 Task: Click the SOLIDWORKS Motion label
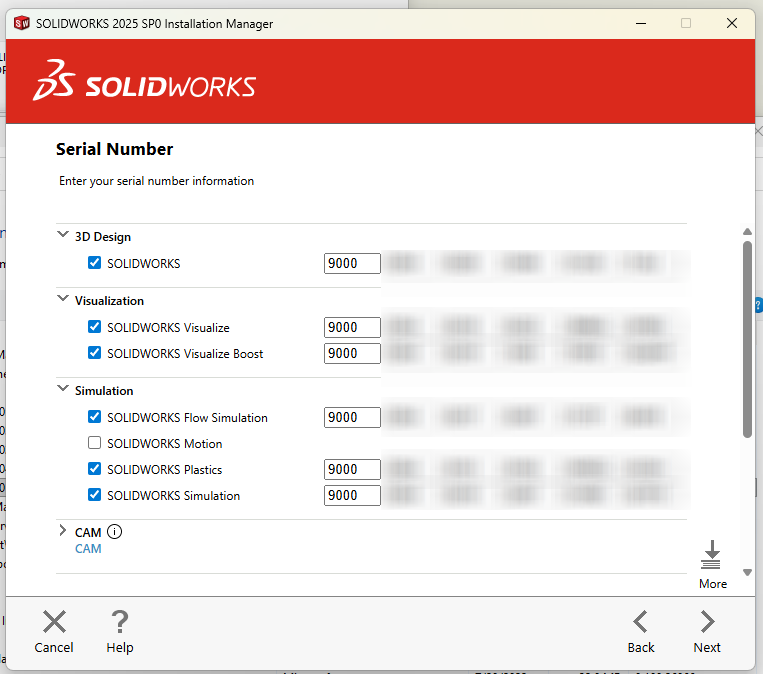164,444
